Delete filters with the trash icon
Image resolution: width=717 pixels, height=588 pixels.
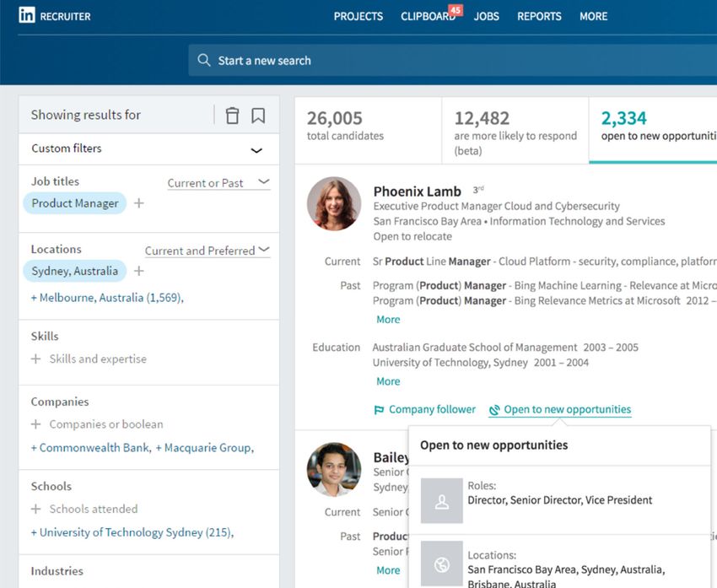pos(232,116)
